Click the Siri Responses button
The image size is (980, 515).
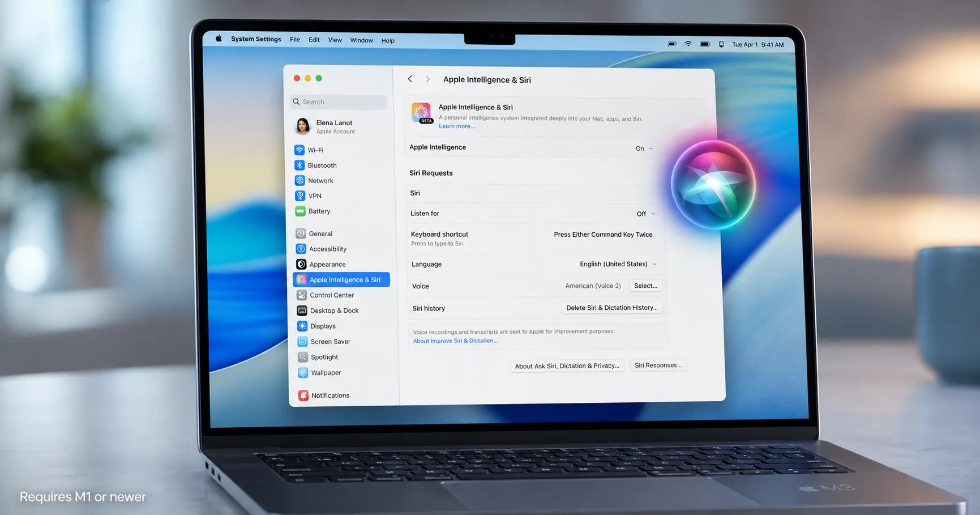pos(658,365)
